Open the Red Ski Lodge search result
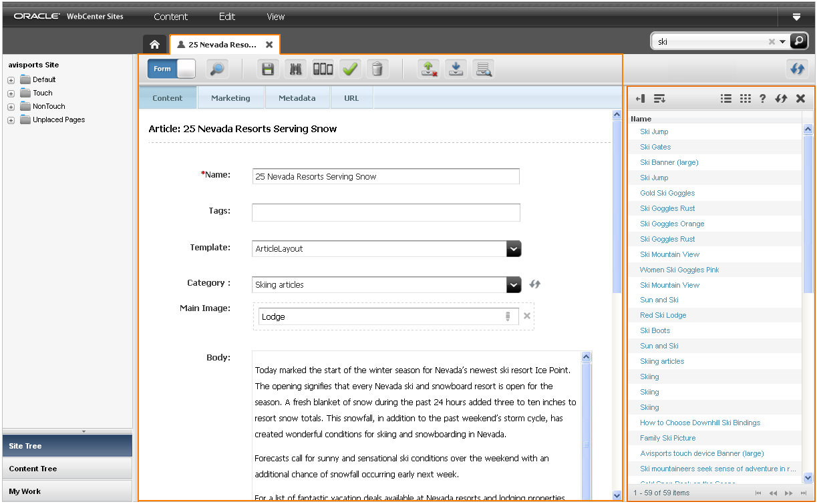 pos(663,315)
